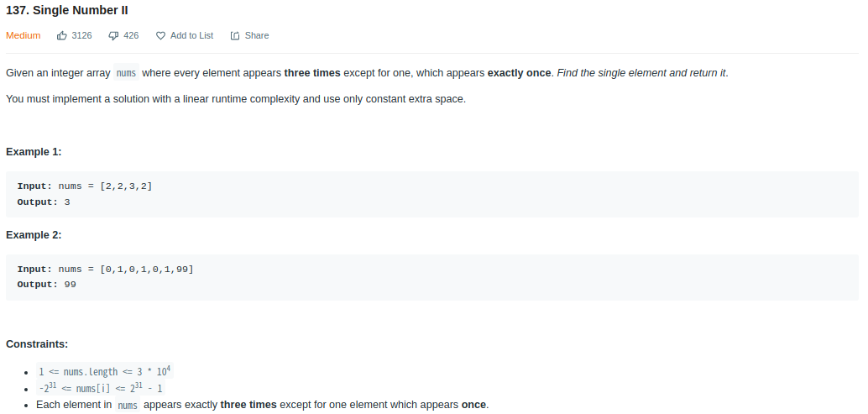Screen dimensions: 868x414
Task: Click the input line nums = [2,2,3,2]
Action: click(x=85, y=186)
